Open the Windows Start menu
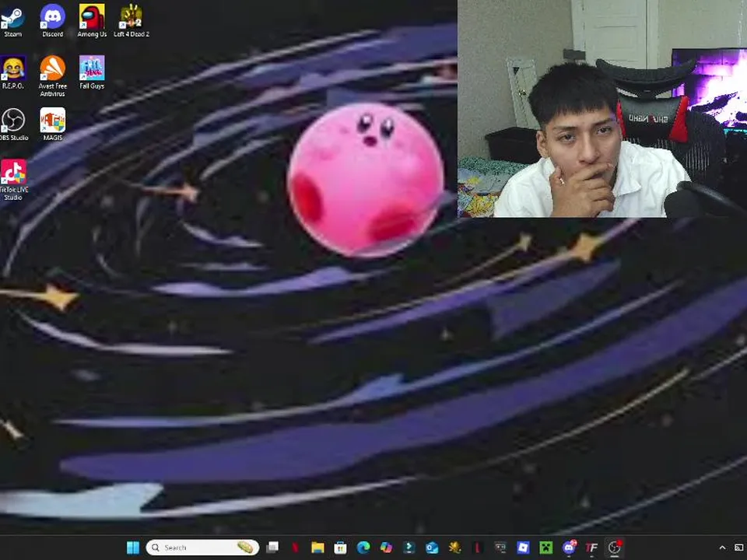This screenshot has height=560, width=747. pos(133,548)
